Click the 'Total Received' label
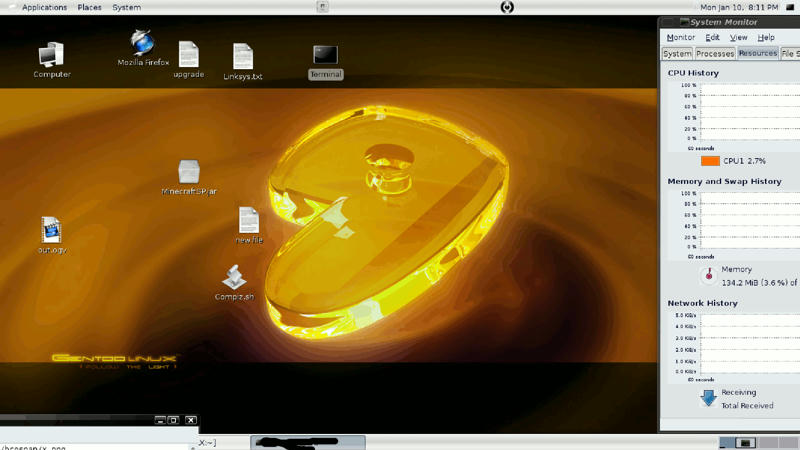This screenshot has height=450, width=800. coord(747,406)
